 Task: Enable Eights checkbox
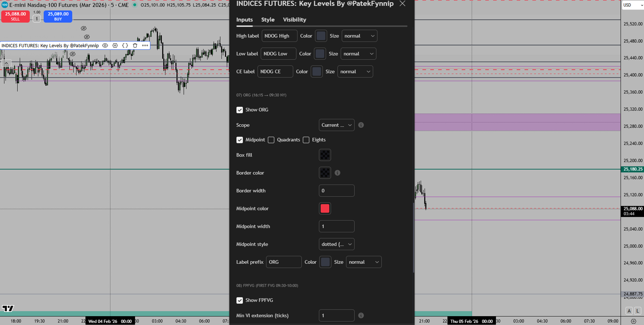click(x=306, y=140)
